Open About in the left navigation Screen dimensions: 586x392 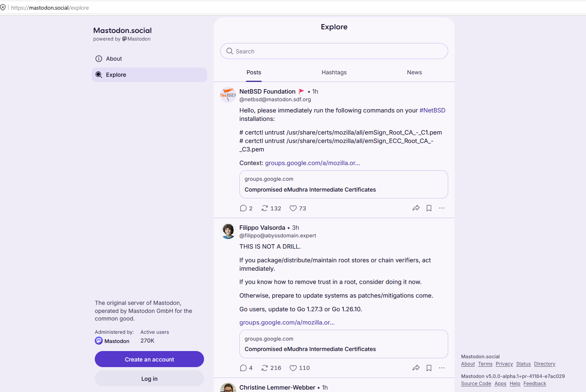pos(149,59)
